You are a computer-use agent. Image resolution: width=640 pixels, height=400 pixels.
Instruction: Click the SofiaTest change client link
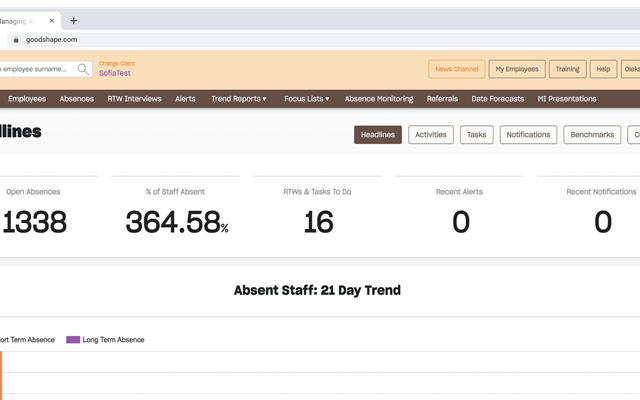pyautogui.click(x=115, y=73)
